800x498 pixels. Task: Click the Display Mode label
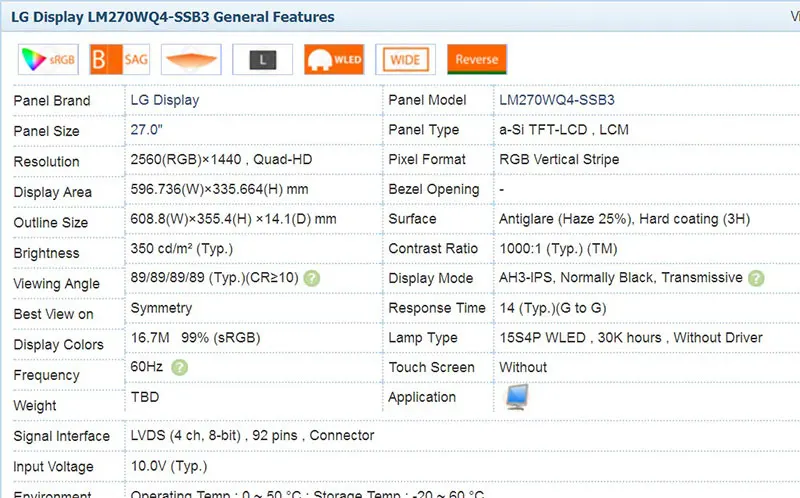431,279
